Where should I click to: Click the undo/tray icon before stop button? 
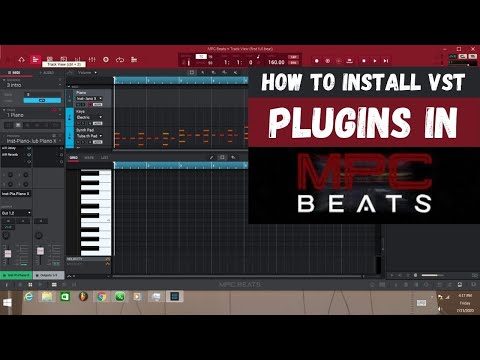click(x=350, y=61)
